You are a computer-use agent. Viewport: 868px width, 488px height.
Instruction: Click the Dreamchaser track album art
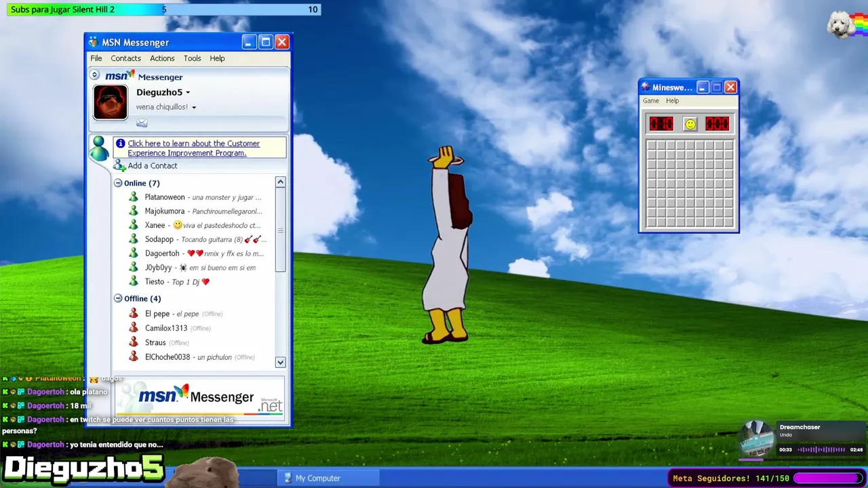coord(758,440)
